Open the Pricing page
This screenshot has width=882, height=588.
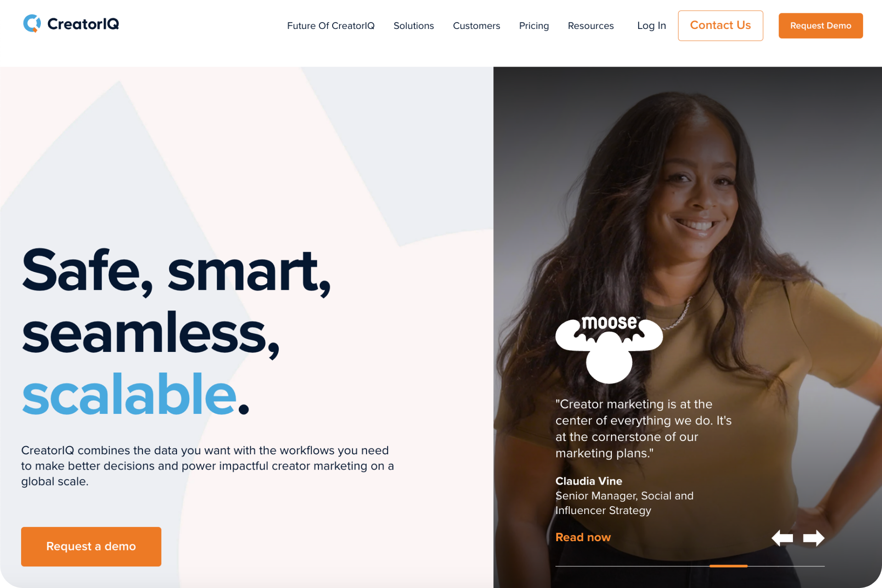click(x=534, y=26)
